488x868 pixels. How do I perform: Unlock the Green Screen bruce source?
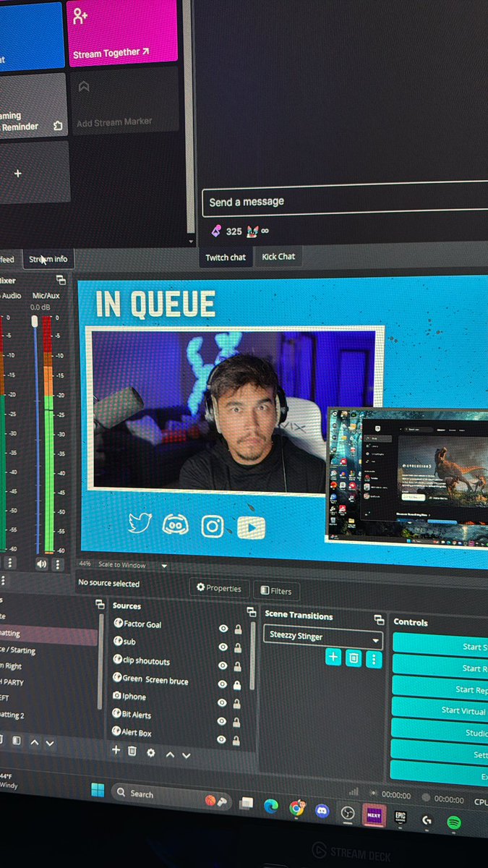pos(238,685)
